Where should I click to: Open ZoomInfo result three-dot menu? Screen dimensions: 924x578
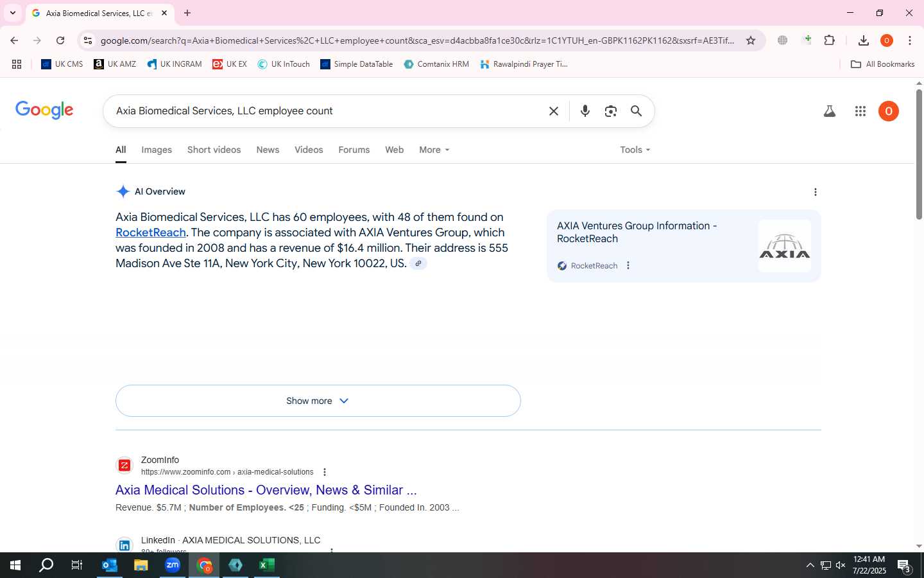[325, 472]
